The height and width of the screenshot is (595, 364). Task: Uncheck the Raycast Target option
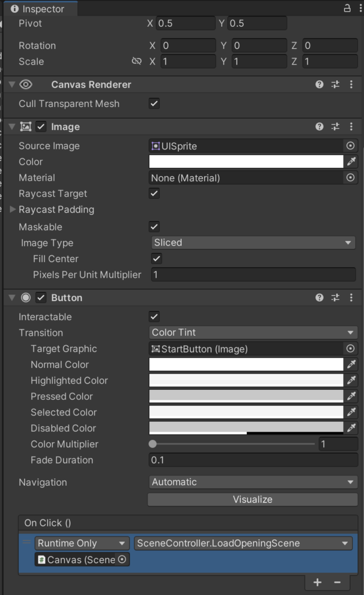point(154,193)
